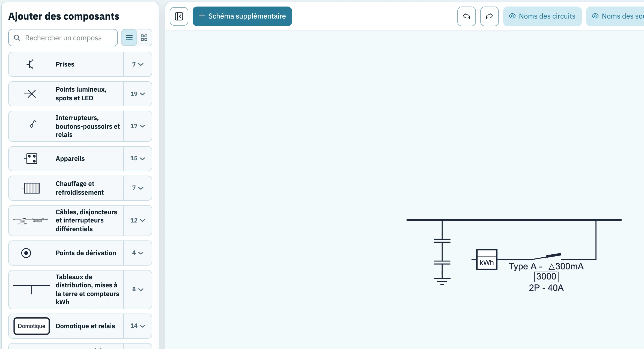644x349 pixels.
Task: Toggle Noms des circuits visibility
Action: tap(542, 16)
